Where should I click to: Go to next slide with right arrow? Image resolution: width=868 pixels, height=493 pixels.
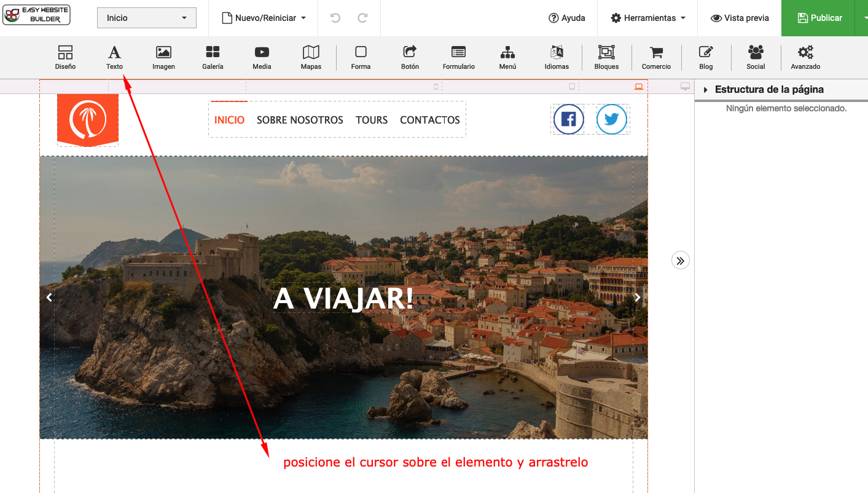click(x=637, y=298)
